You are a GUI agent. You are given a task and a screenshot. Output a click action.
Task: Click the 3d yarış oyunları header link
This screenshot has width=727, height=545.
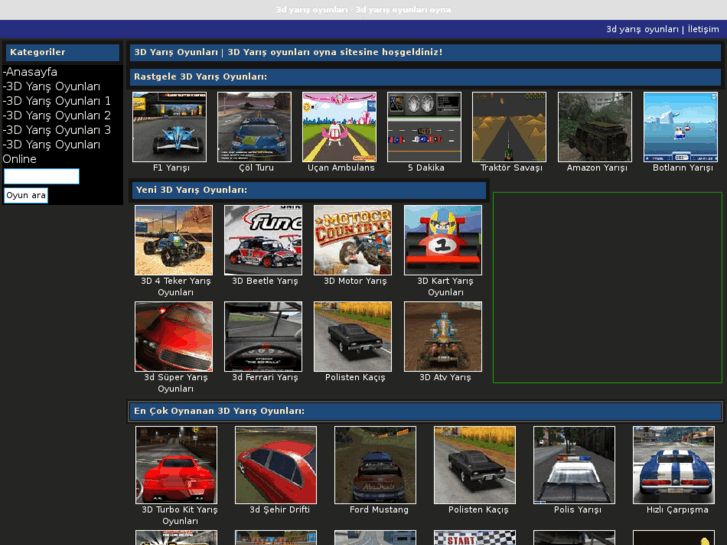click(x=642, y=29)
